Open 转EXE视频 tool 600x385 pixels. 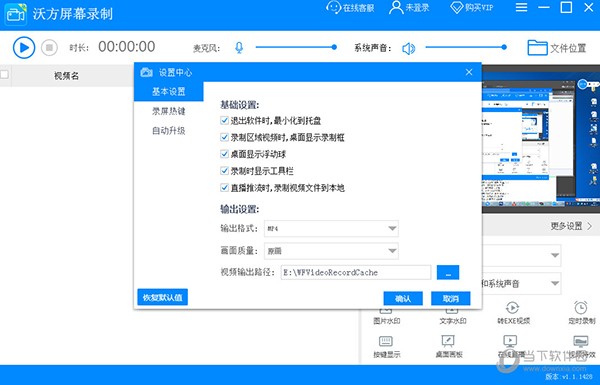(513, 313)
